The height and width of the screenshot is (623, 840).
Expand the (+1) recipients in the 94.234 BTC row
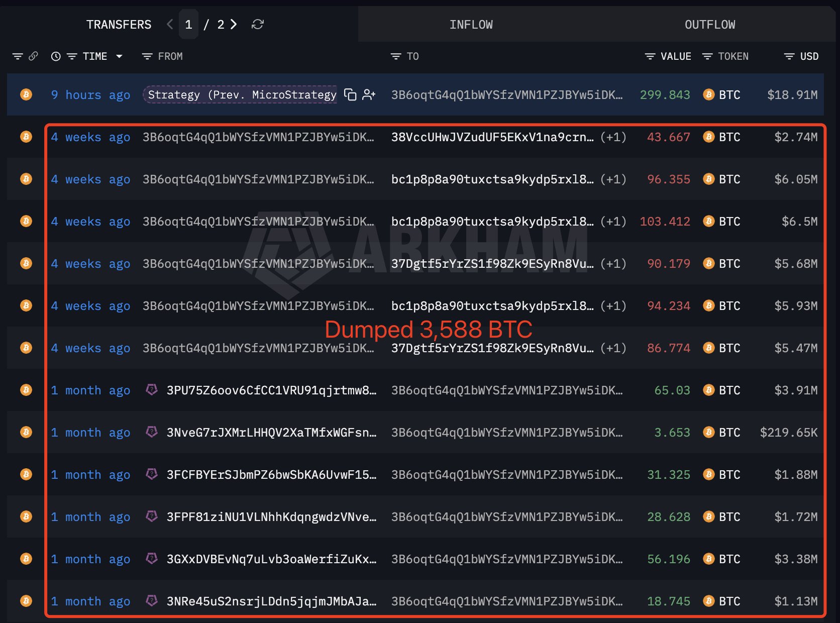[x=613, y=305]
